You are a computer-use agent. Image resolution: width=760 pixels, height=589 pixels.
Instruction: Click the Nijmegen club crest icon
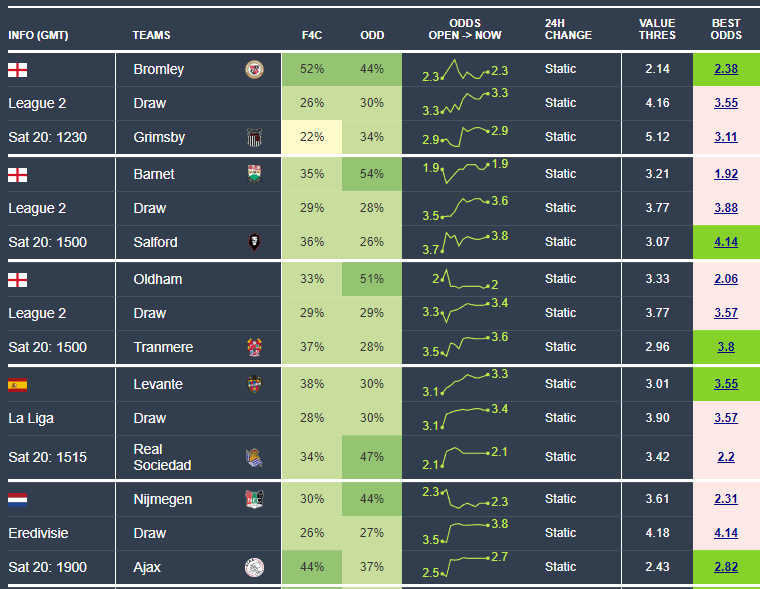click(x=254, y=500)
